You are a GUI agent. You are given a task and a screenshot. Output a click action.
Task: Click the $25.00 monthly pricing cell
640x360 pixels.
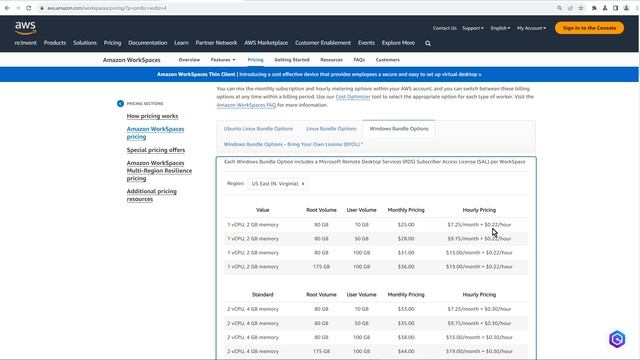pos(406,225)
